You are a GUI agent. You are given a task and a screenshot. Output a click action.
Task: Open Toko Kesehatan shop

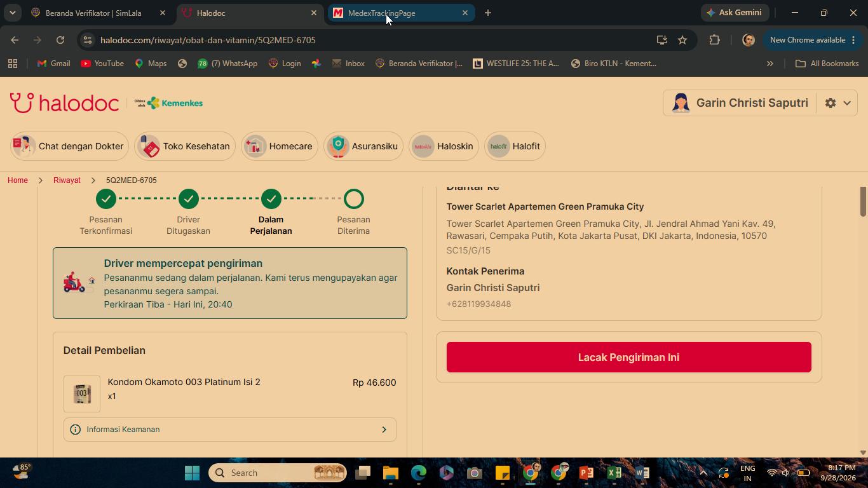(x=184, y=146)
